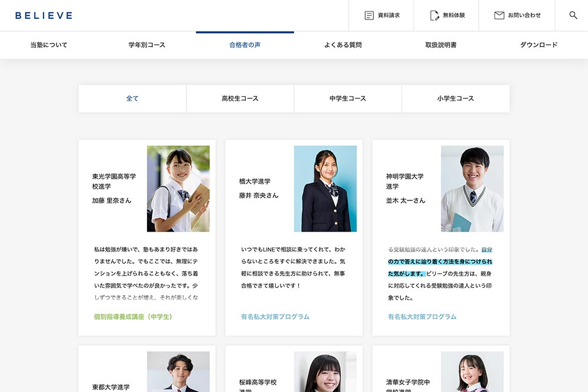
Task: Click 加藤 里奈さん's photo
Action: coord(178,188)
